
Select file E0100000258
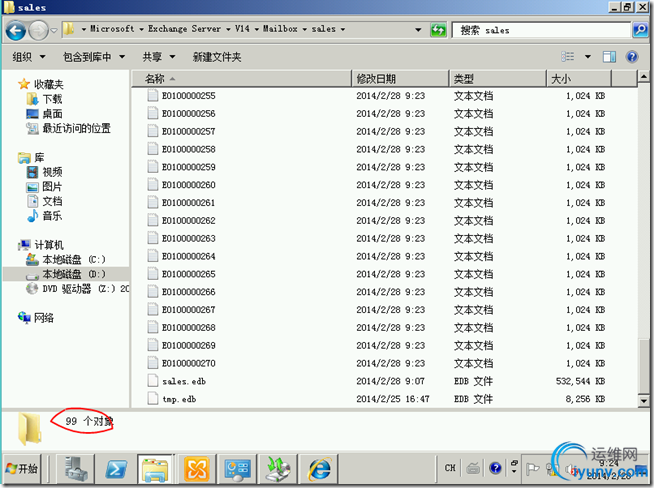pos(189,149)
